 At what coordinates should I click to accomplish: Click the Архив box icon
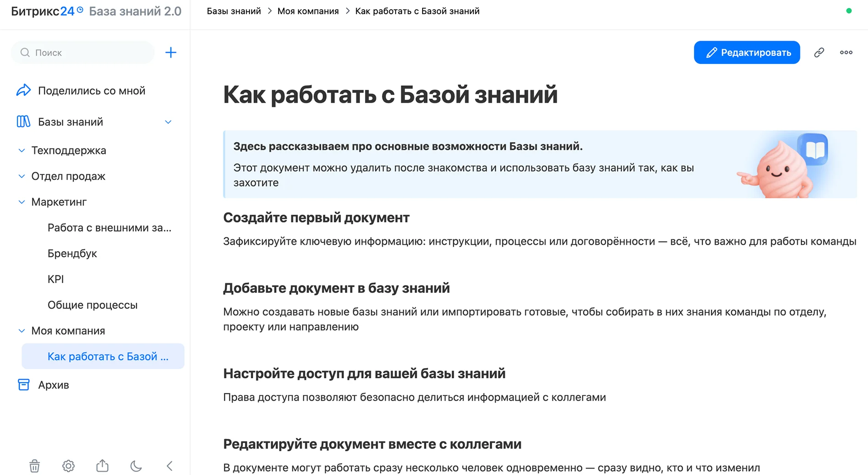point(23,385)
